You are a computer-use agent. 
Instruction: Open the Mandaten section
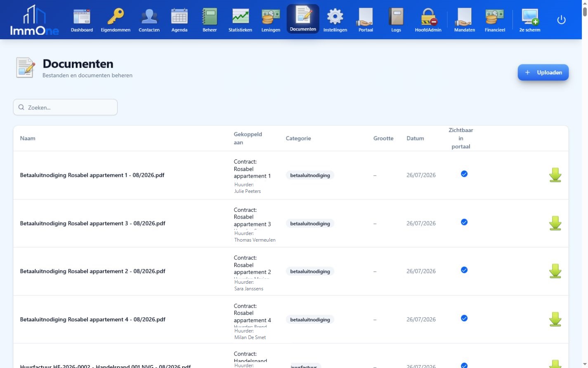pyautogui.click(x=465, y=20)
